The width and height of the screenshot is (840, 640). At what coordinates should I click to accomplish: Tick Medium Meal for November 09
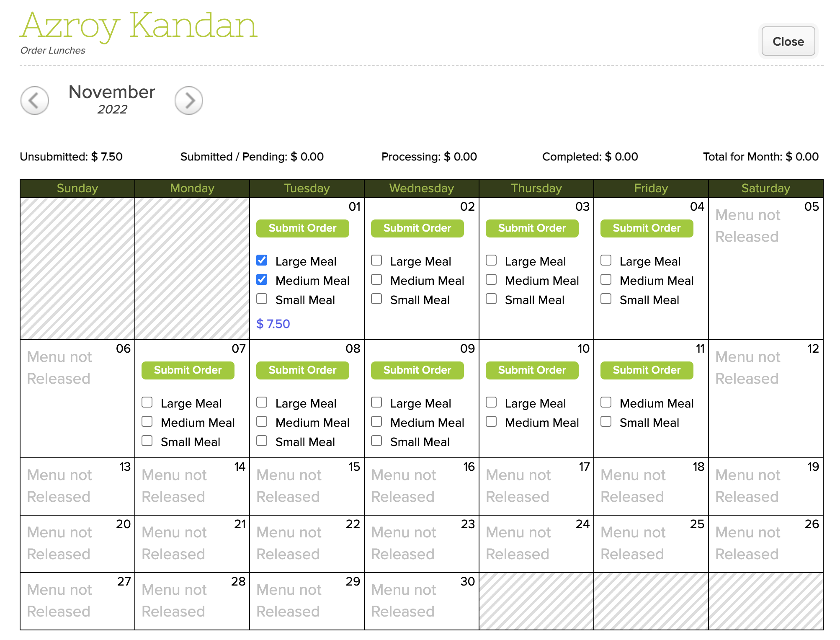(377, 422)
